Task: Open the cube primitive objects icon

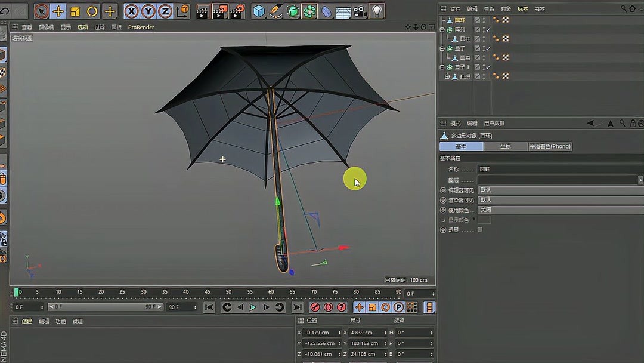Action: [x=258, y=10]
